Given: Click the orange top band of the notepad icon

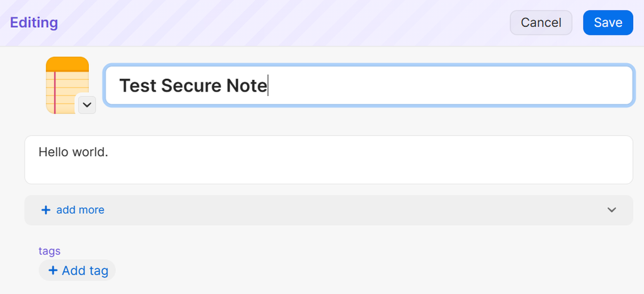Looking at the screenshot, I should point(67,63).
